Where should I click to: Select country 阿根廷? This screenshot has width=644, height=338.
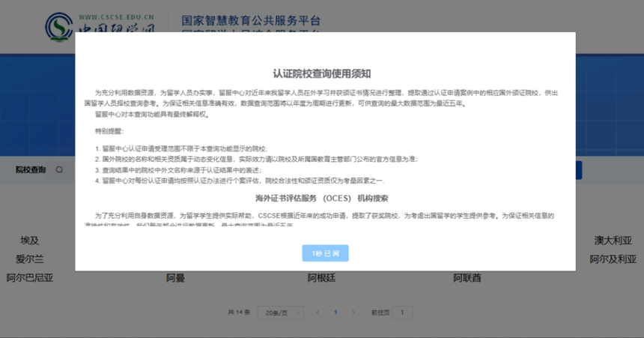[321, 278]
